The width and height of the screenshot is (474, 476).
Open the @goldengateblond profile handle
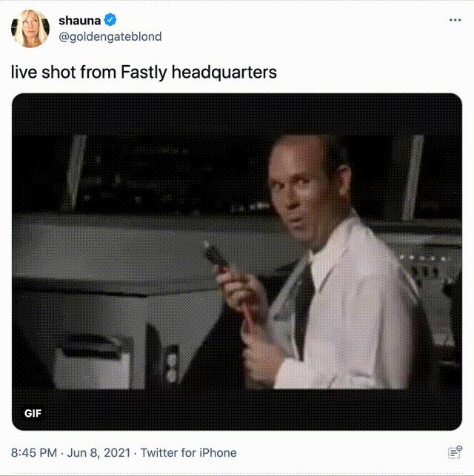click(110, 37)
